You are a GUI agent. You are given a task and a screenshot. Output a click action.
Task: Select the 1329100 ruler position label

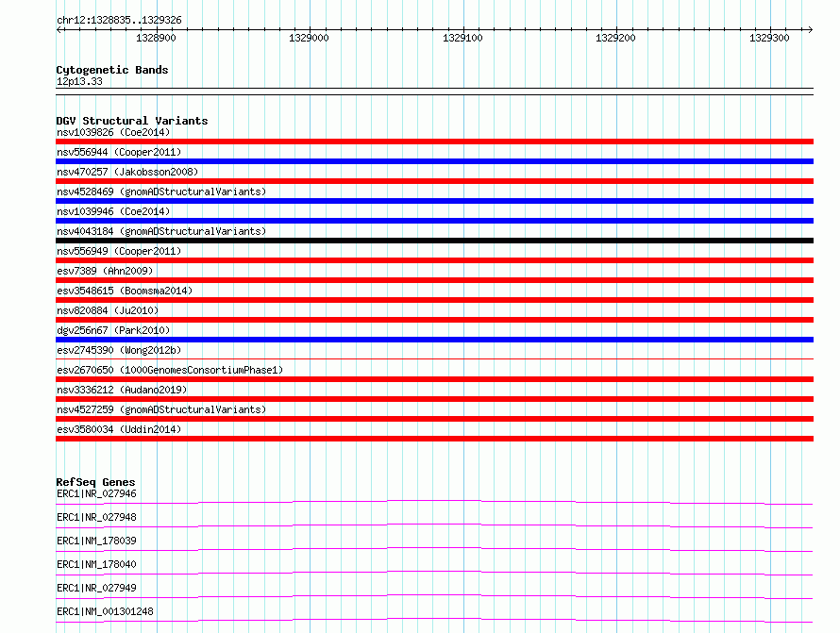coord(462,38)
